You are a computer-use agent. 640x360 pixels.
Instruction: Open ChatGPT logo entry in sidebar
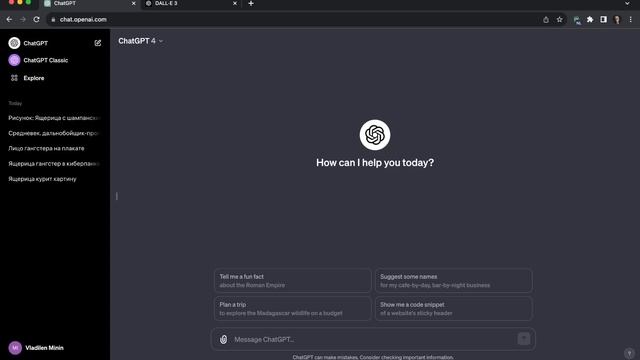(14, 43)
